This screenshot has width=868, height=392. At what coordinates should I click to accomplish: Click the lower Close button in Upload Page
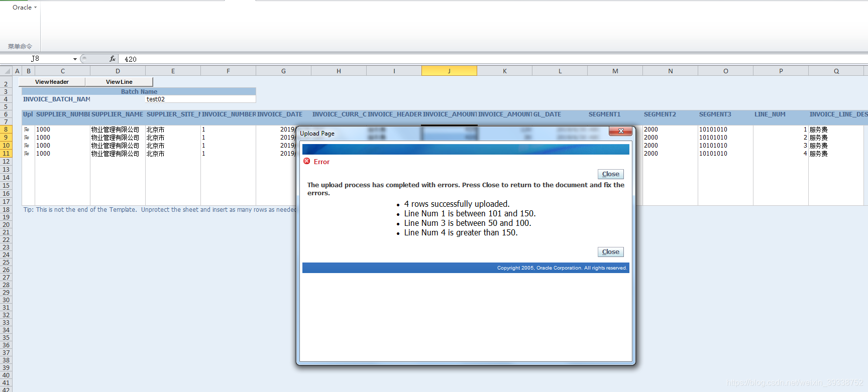pos(611,252)
